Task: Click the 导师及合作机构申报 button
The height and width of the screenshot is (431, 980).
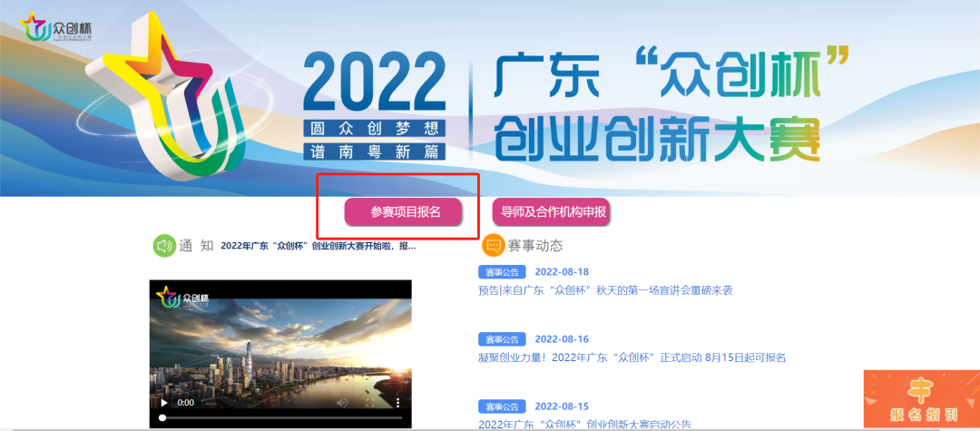Action: tap(552, 211)
